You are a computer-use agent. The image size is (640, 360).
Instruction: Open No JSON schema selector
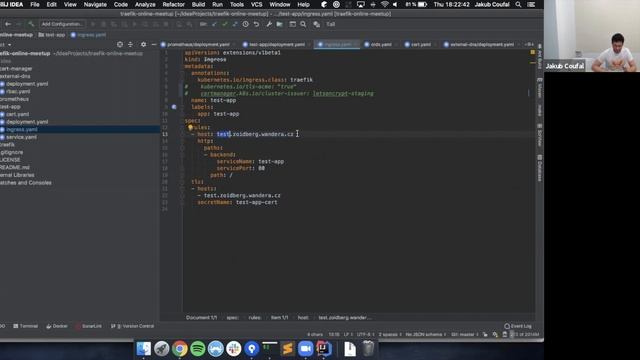[425, 335]
